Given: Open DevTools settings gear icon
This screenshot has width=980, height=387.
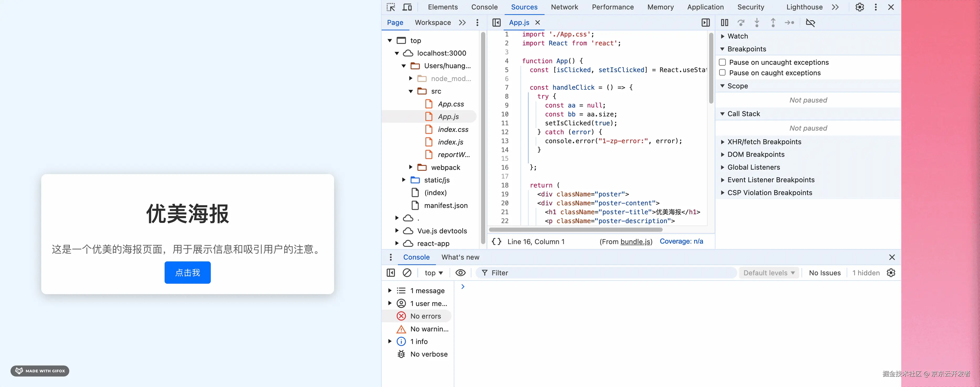Looking at the screenshot, I should pyautogui.click(x=859, y=7).
